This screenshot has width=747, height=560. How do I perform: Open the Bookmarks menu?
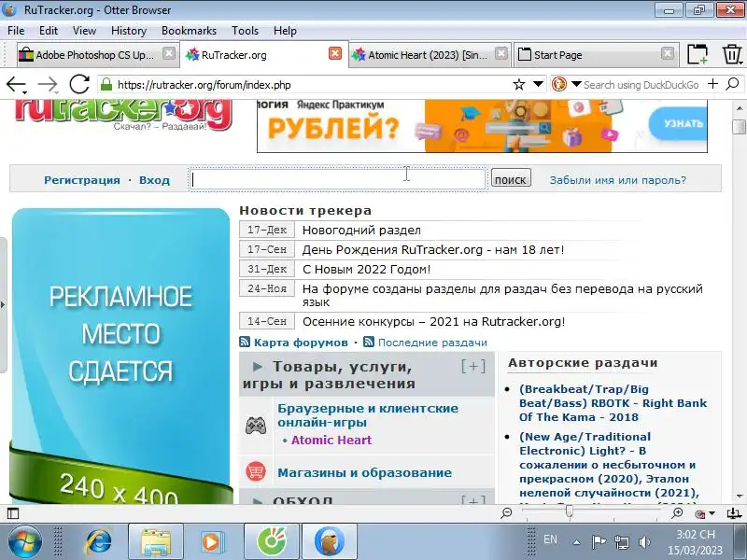[189, 31]
